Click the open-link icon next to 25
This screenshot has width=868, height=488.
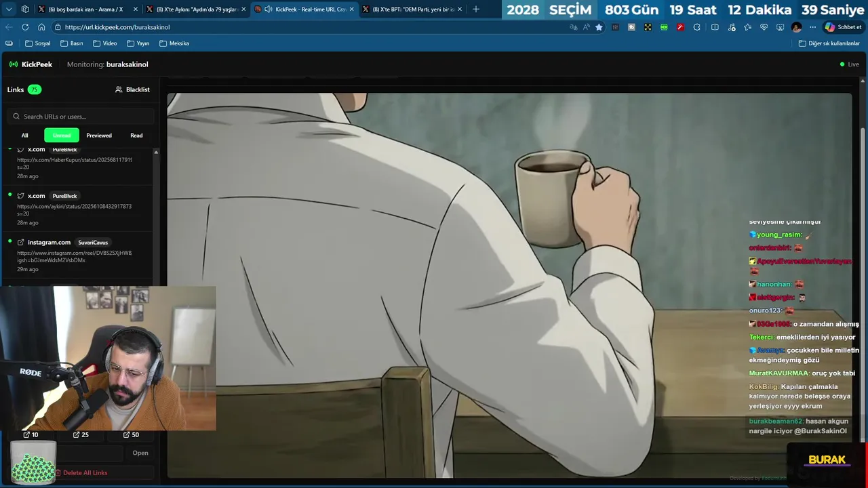77,434
